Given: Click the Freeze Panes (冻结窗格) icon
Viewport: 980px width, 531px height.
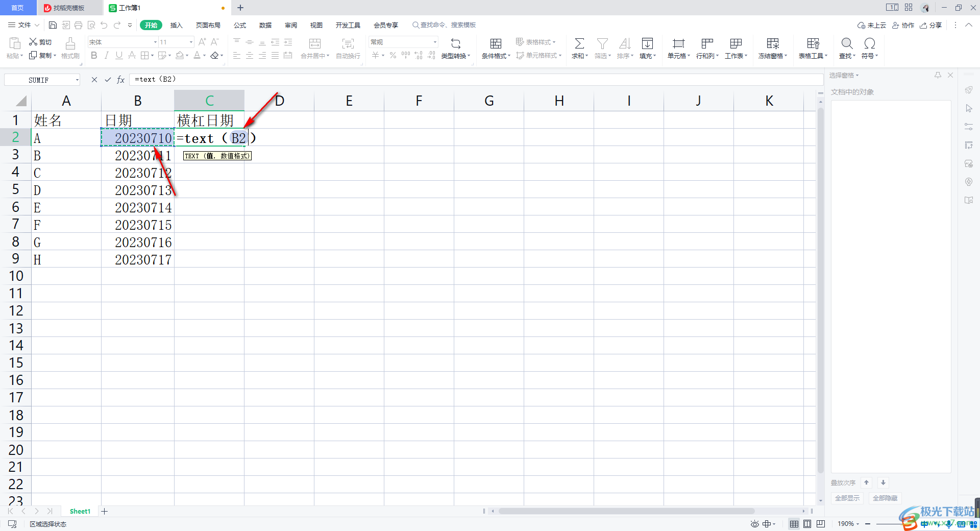Looking at the screenshot, I should click(x=773, y=43).
